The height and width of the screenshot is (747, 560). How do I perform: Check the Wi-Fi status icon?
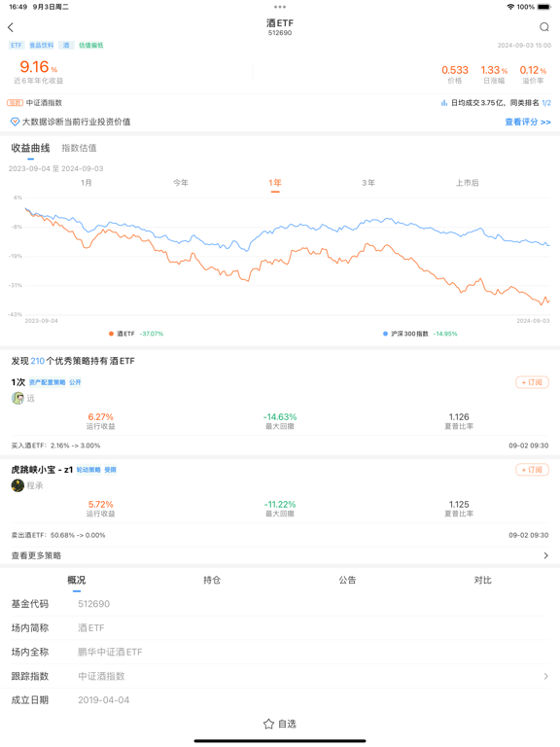510,7
